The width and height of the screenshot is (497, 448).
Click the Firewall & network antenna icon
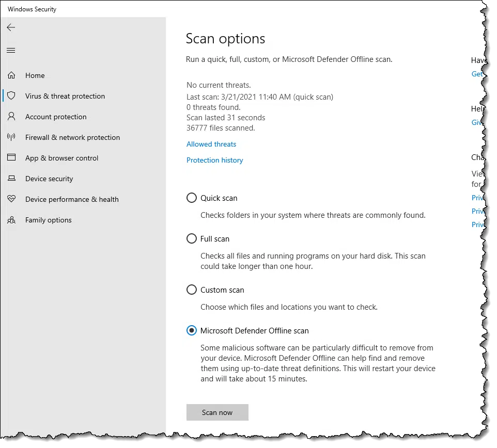(11, 137)
